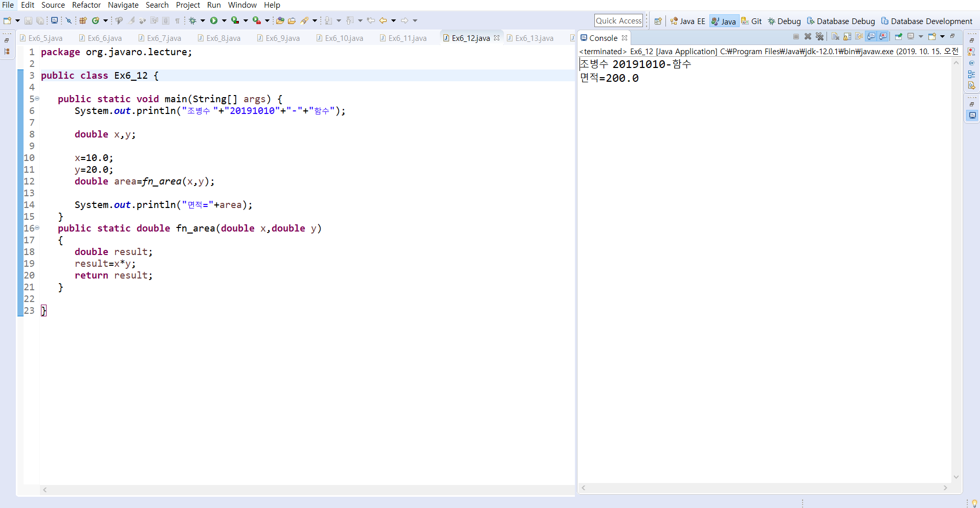980x508 pixels.
Task: Collapse the main method at line 5
Action: (x=37, y=99)
